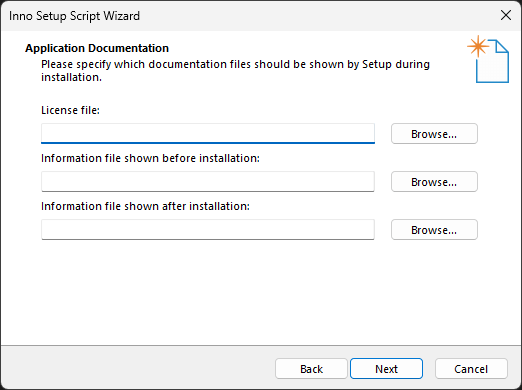Click the new script document icon
Image resolution: width=522 pixels, height=390 pixels.
(x=488, y=59)
